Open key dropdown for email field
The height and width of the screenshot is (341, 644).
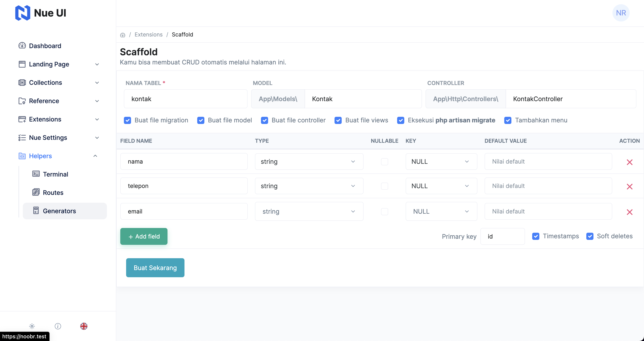(x=441, y=211)
